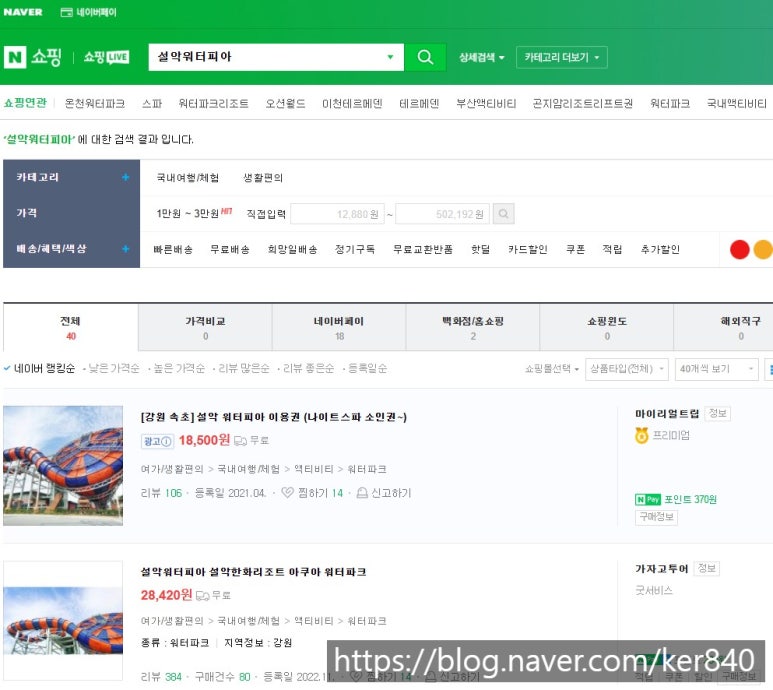Open related keyword 오션월드
The height and width of the screenshot is (690, 773).
coord(285,104)
